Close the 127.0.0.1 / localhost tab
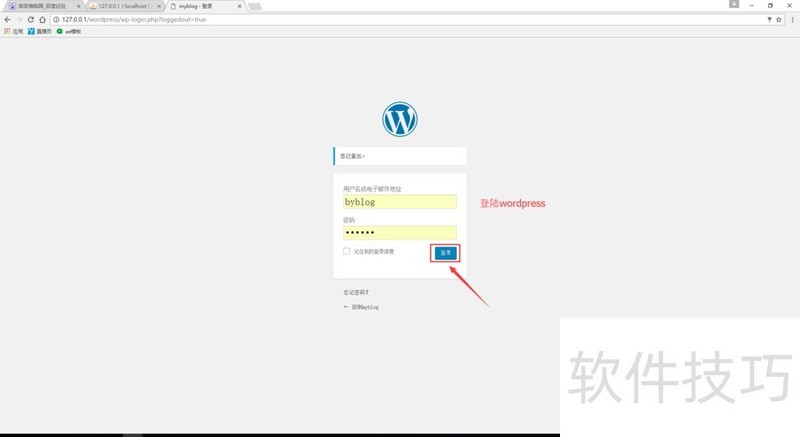This screenshot has height=437, width=800. tap(159, 6)
